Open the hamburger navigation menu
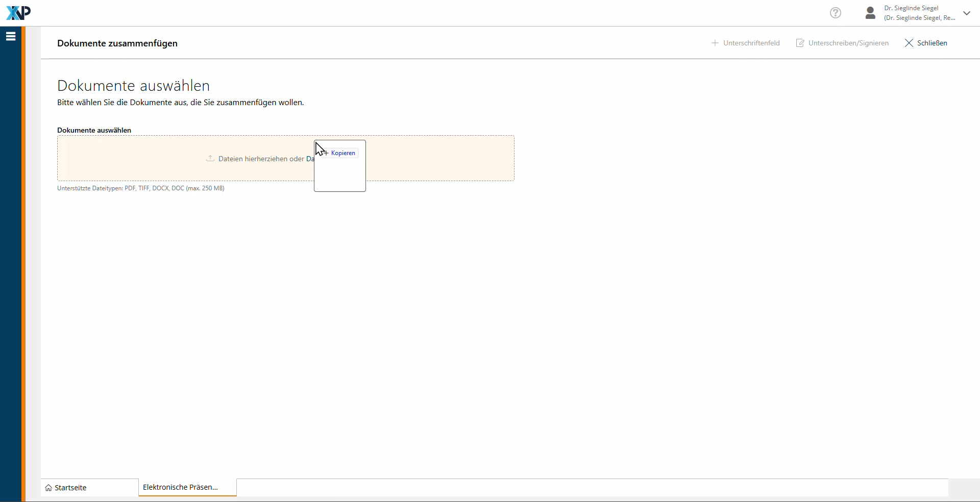Viewport: 980px width, 502px height. click(x=11, y=36)
